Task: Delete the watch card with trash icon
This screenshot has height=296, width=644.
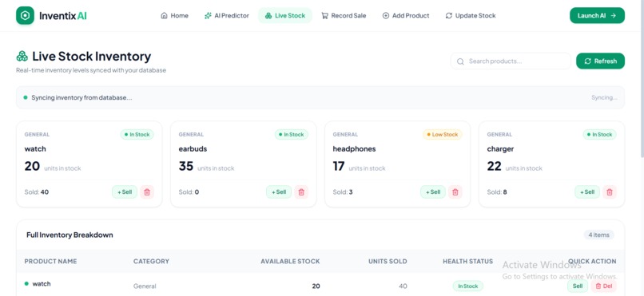Action: (x=147, y=191)
